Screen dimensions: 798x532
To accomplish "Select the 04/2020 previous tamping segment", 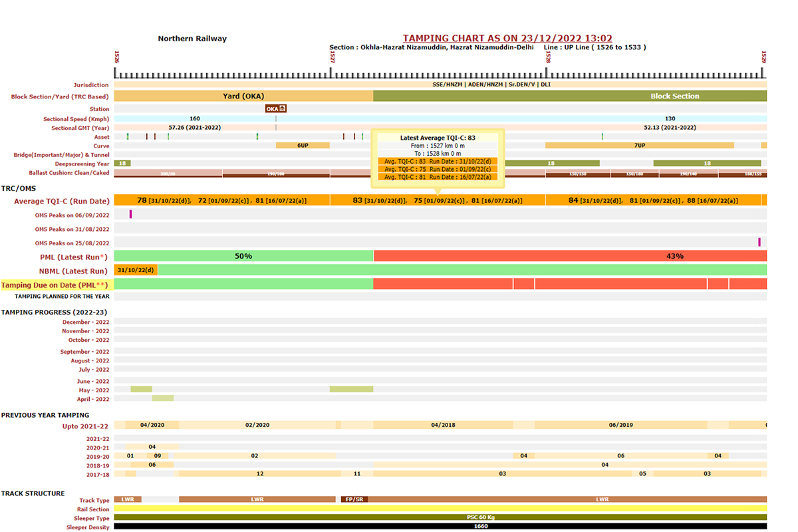I will [x=152, y=425].
